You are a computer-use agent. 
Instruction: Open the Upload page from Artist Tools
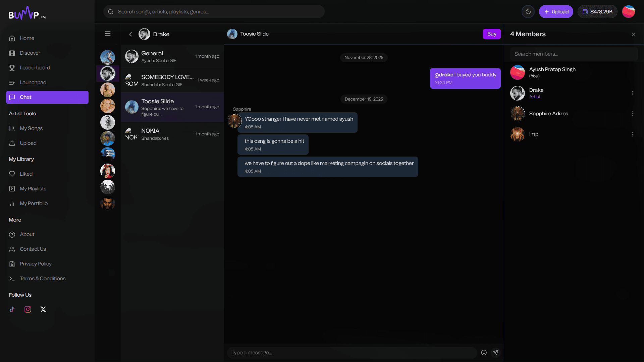[x=28, y=143]
